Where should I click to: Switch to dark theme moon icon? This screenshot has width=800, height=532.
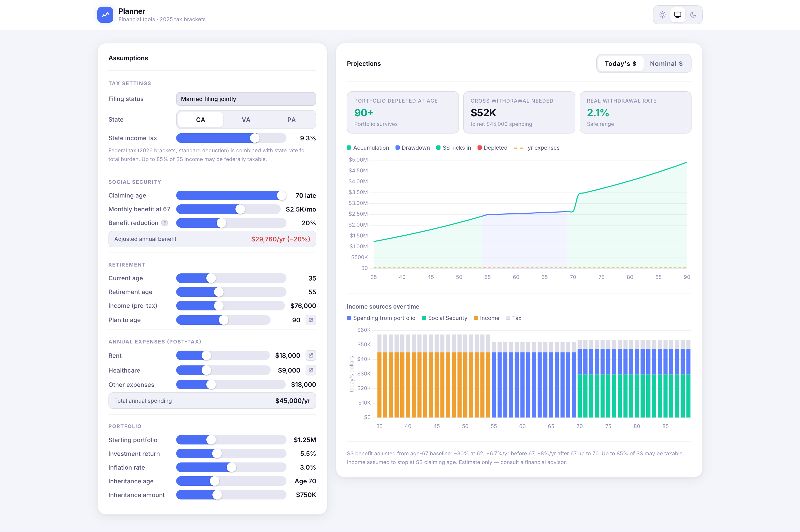693,15
